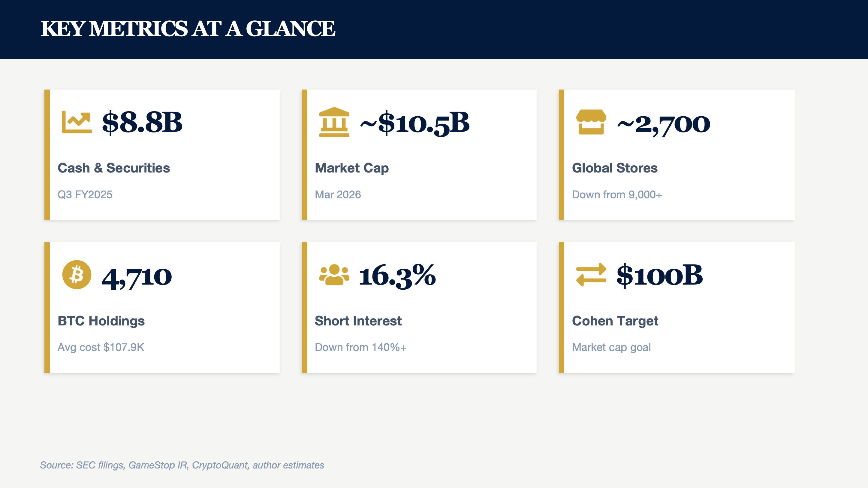The image size is (868, 488).
Task: Click the line chart icon beside $8.8B
Action: [x=77, y=122]
